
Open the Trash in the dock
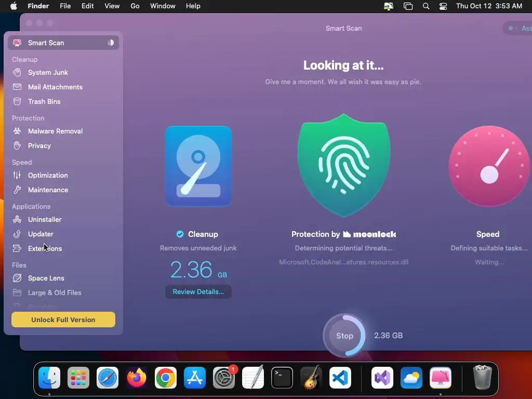pos(483,377)
